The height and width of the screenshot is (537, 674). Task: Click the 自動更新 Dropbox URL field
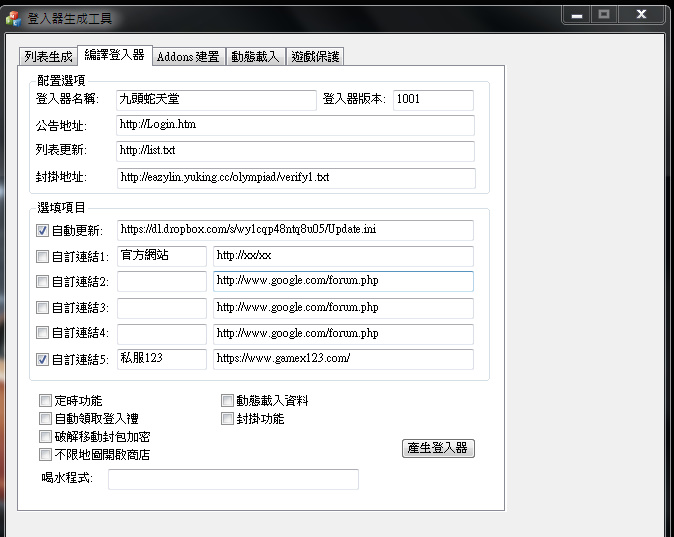[x=295, y=230]
